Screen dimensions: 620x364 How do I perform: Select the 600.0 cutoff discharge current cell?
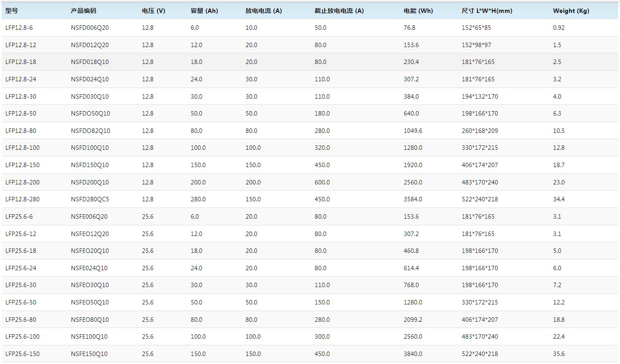point(322,182)
